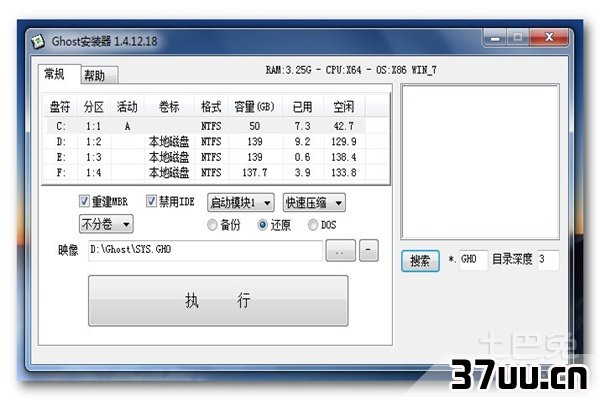
Task: Open the 启动模块1 dropdown
Action: [x=241, y=202]
